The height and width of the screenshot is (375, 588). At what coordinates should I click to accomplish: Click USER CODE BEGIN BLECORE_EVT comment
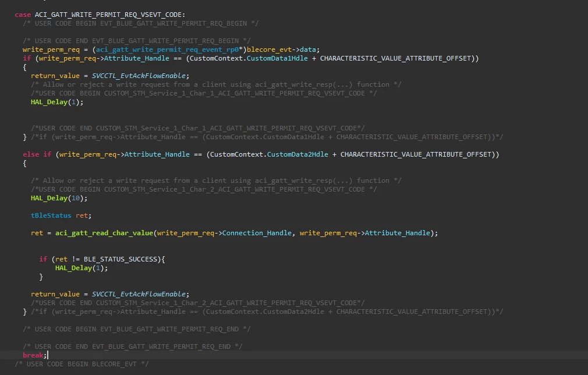pos(82,364)
